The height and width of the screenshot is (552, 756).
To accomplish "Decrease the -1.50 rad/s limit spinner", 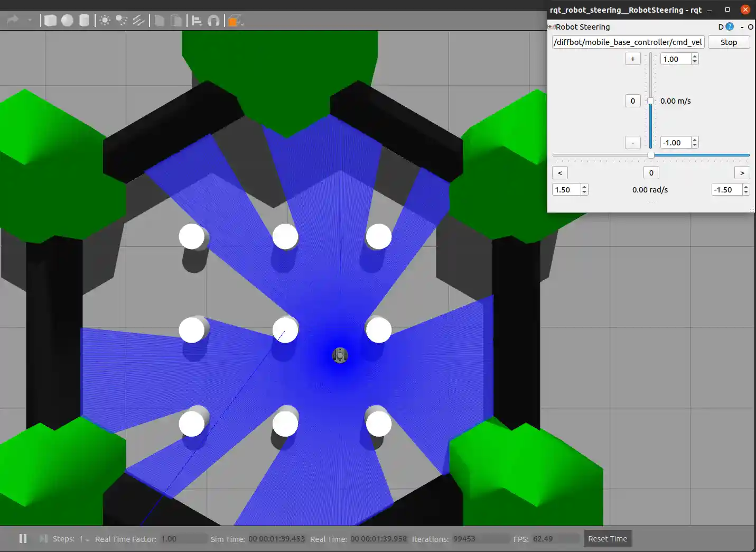I will pyautogui.click(x=745, y=192).
